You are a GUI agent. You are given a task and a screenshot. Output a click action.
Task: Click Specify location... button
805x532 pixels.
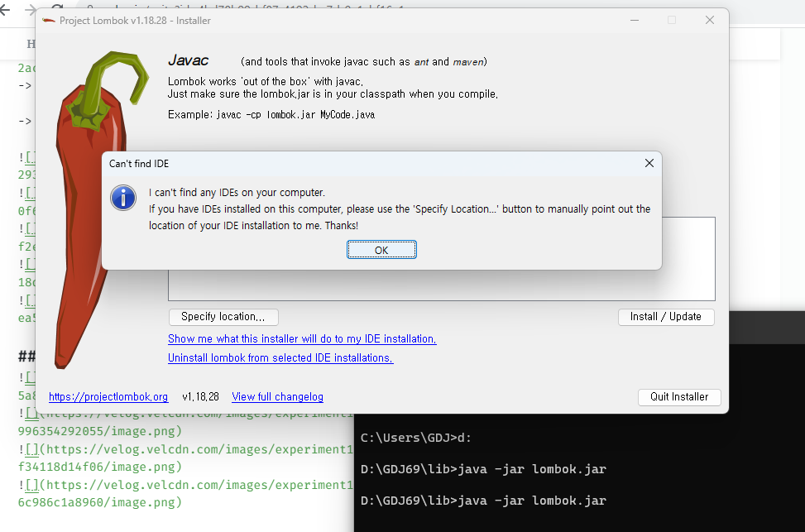point(223,317)
